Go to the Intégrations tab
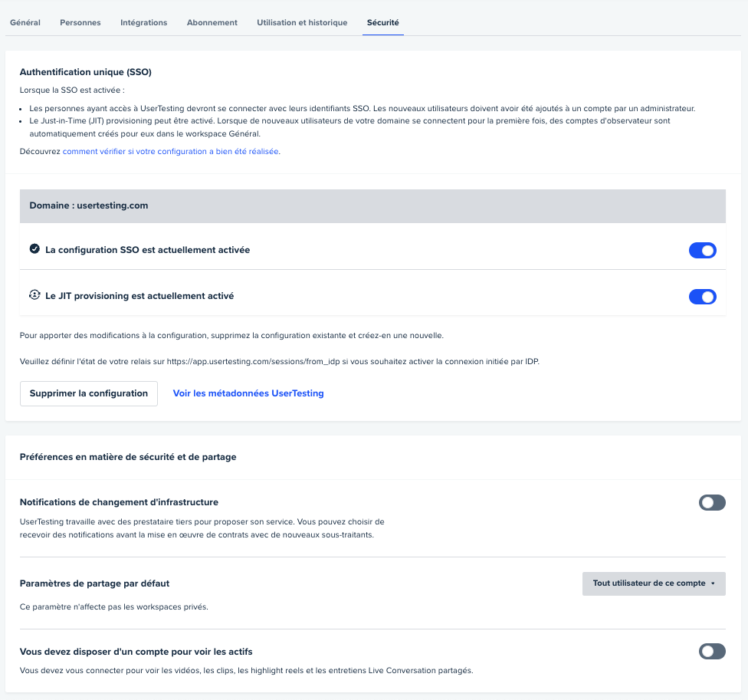Screen dimensions: 748x700 pos(143,23)
